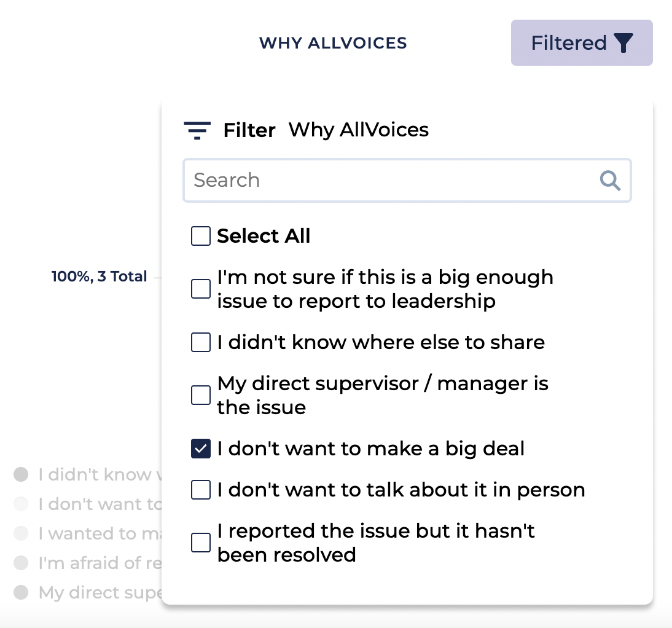672x628 pixels.
Task: Click legend dot for "I'm afraid of"
Action: [x=21, y=563]
